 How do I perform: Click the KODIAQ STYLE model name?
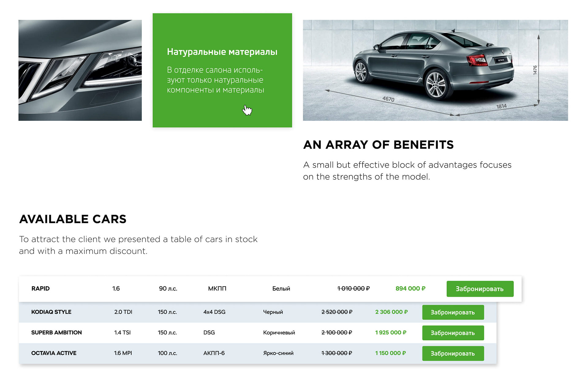51,312
